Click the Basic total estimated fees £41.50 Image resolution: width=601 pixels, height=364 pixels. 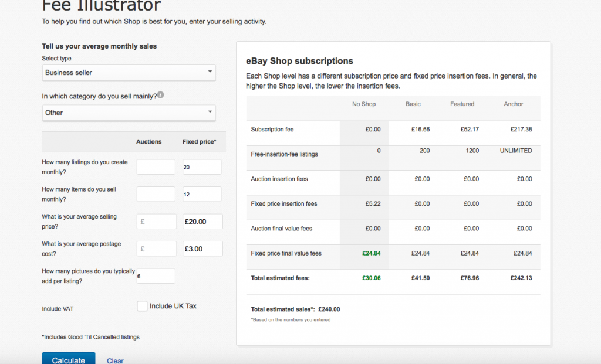tap(420, 278)
